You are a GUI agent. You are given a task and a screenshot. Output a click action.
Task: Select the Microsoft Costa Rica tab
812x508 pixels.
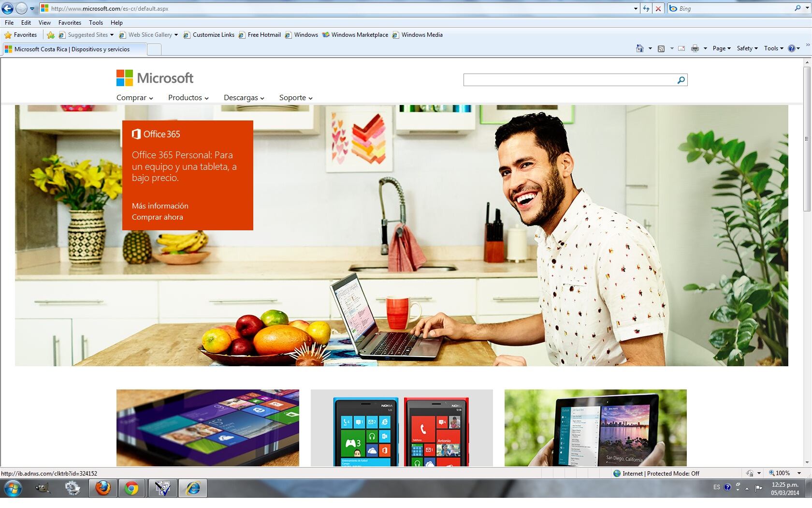[72, 49]
